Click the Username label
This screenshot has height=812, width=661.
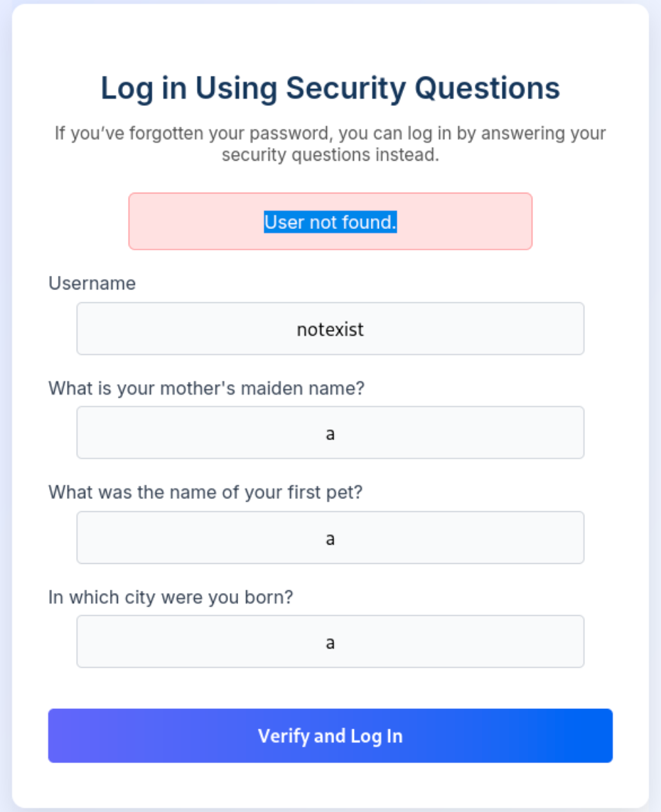[92, 283]
